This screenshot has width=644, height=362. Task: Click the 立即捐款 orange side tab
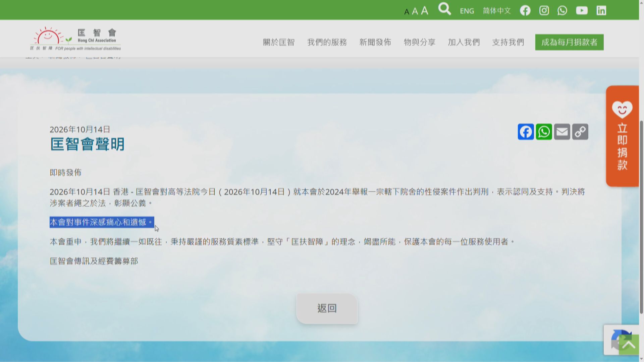(x=622, y=136)
